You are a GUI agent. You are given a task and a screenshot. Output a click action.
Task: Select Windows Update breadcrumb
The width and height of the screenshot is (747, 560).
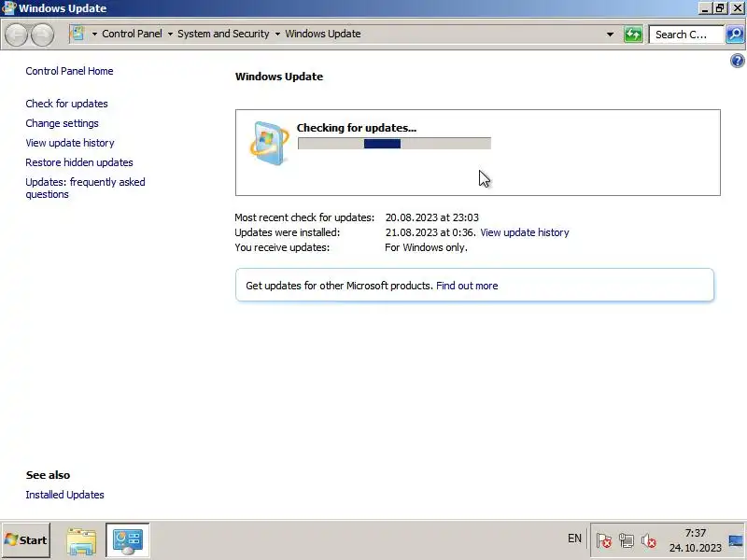tap(322, 34)
